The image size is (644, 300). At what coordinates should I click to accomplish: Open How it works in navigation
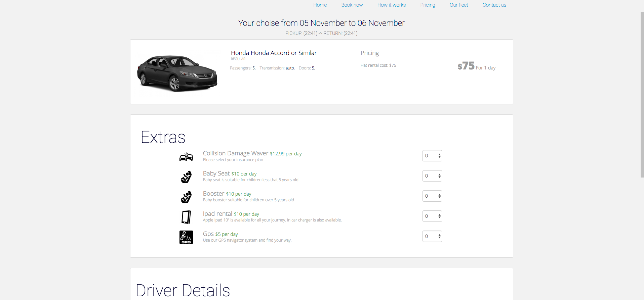click(391, 5)
